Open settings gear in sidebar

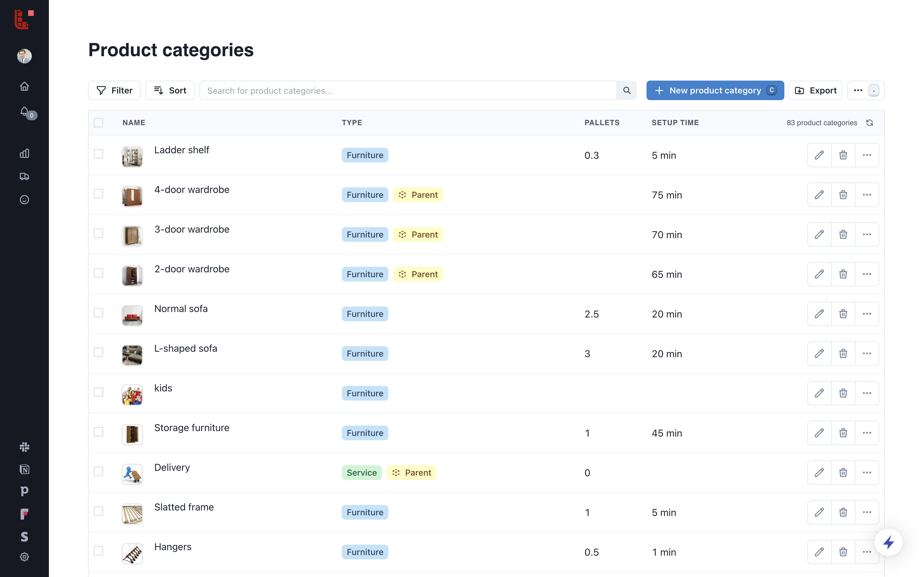(x=24, y=557)
